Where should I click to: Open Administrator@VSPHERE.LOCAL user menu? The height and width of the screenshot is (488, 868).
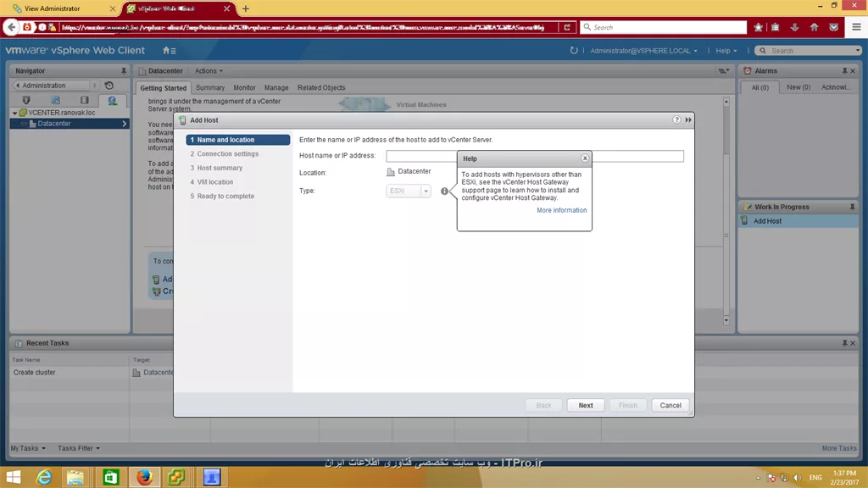tap(643, 50)
